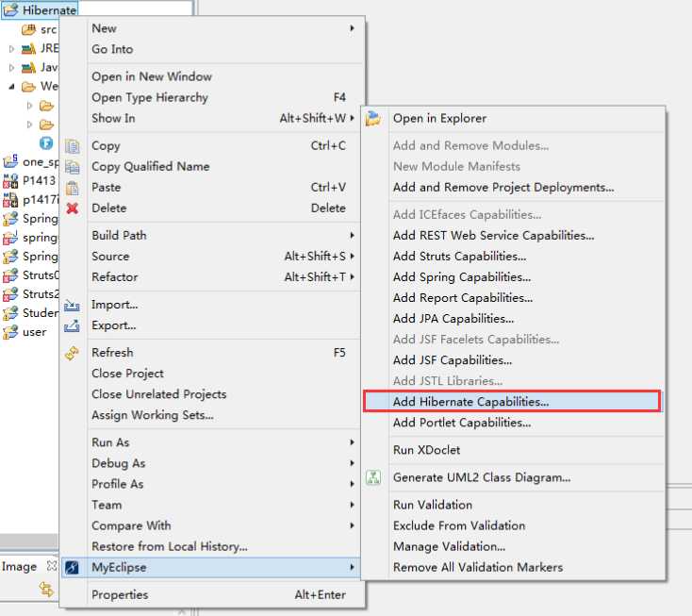Open Manage Validation...
Viewport: 692px width, 616px height.
[x=513, y=546]
